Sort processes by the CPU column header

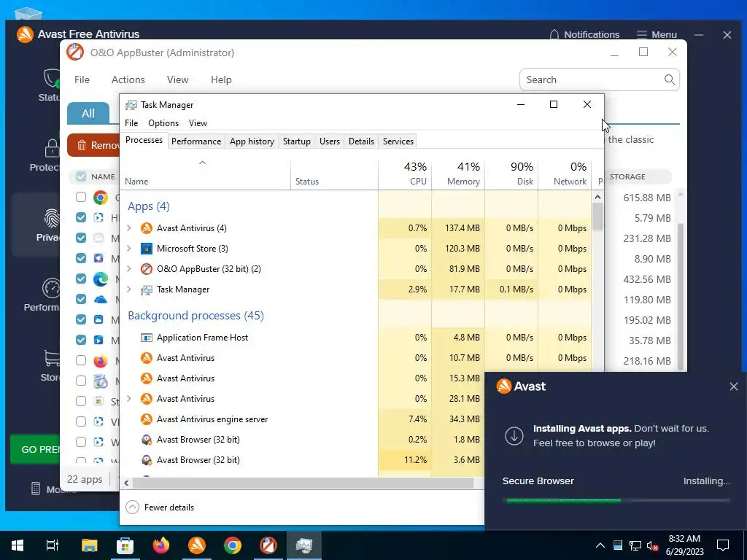pos(405,174)
